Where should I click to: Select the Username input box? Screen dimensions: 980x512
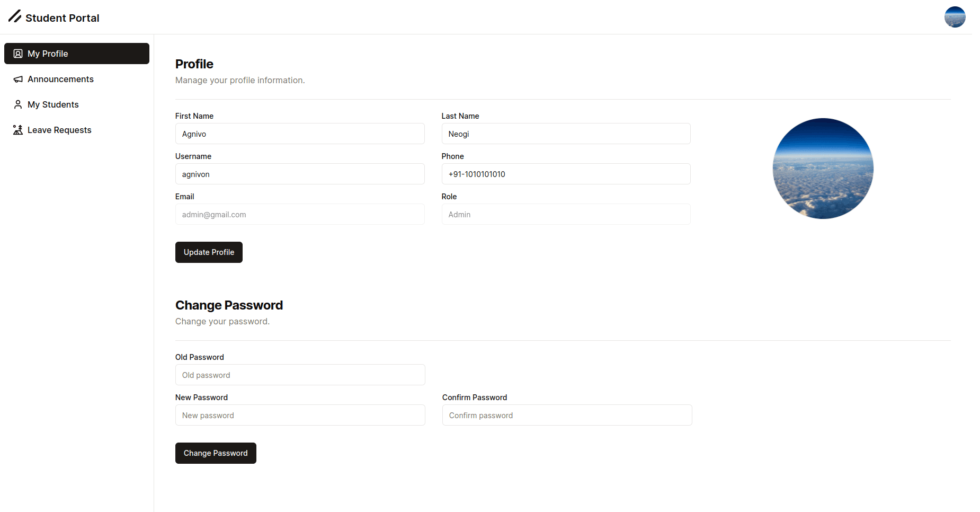(299, 174)
